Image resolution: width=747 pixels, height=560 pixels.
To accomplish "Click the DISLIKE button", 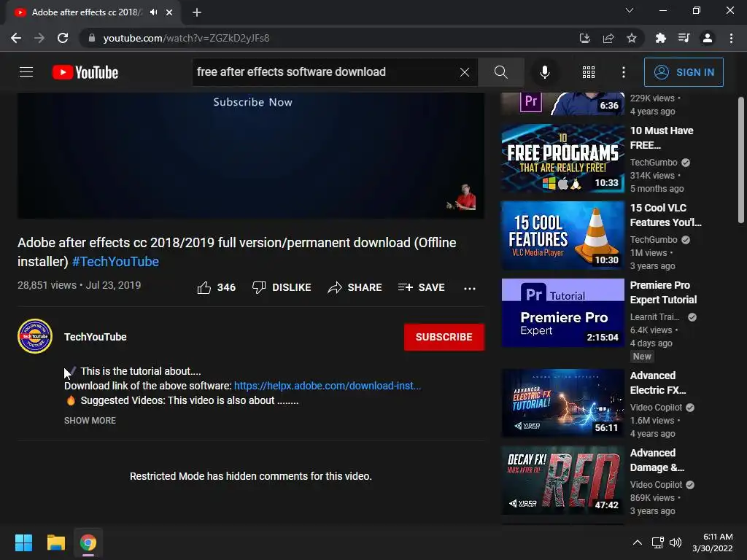I will 282,287.
